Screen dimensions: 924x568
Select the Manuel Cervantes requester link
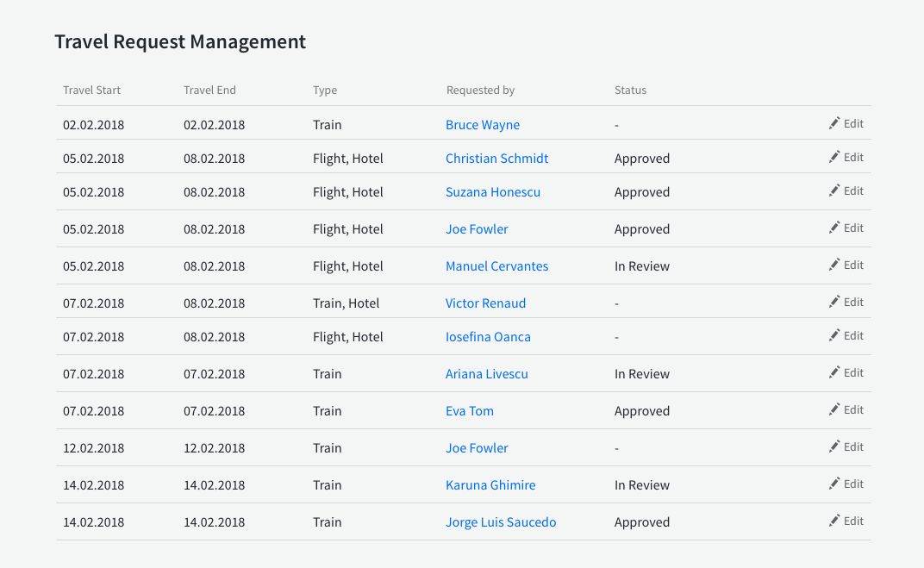click(x=496, y=265)
